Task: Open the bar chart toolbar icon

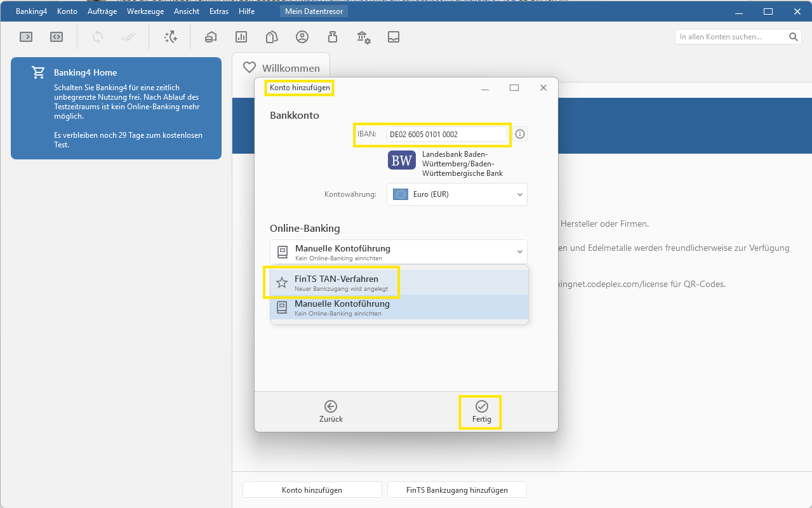Action: pos(241,37)
